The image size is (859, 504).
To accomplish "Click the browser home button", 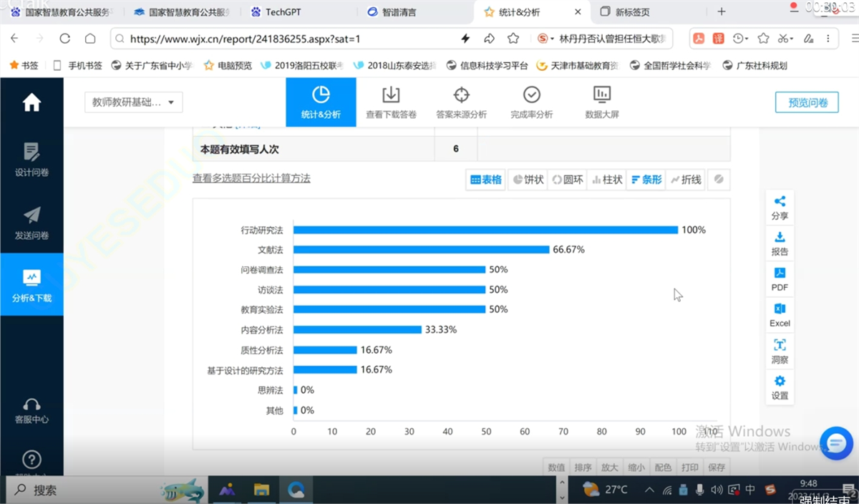I will (x=89, y=39).
